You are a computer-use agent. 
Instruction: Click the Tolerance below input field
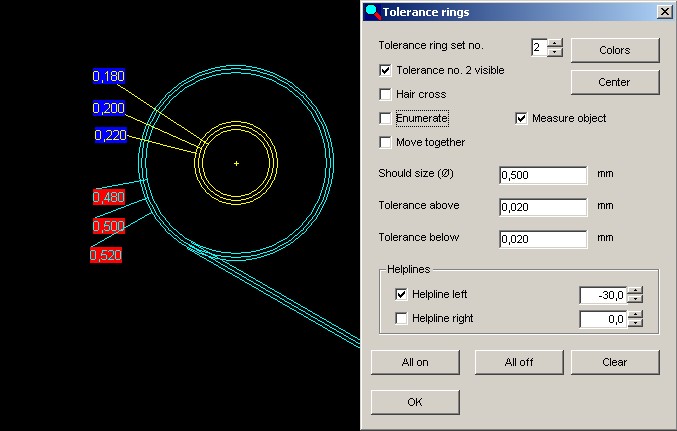pyautogui.click(x=542, y=239)
